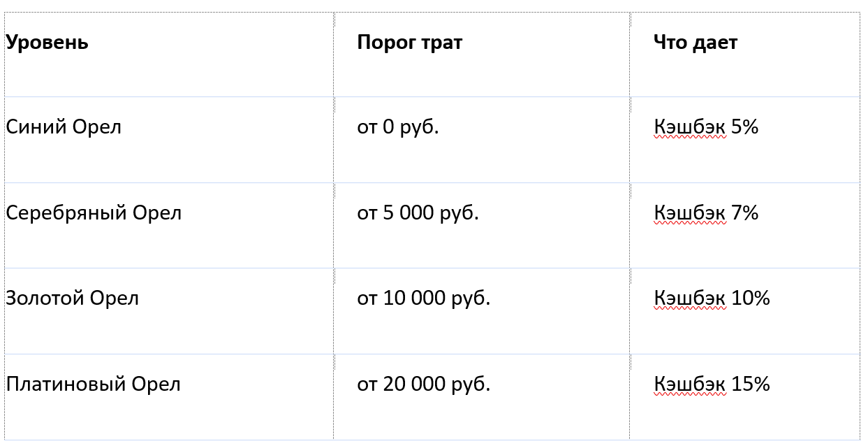Viewport: 868px width, 446px height.
Task: Select the "Синий Орел" cell
Action: pos(64,127)
